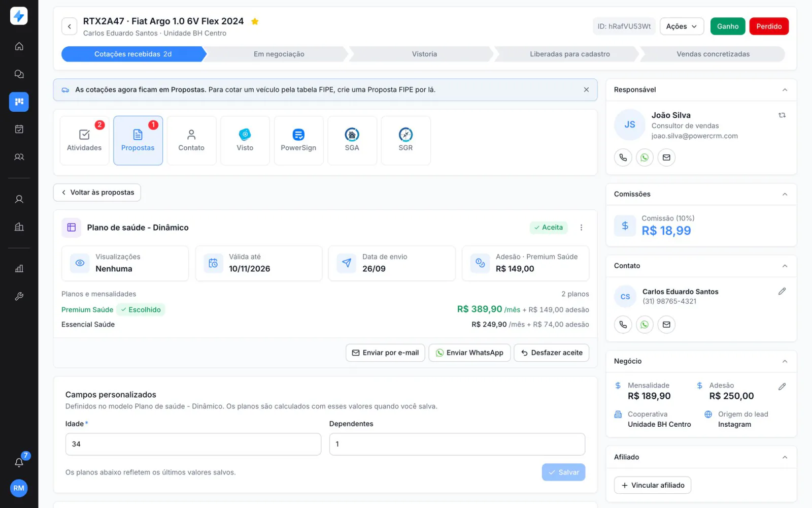Toggle the favorite star next to vehicle title
This screenshot has height=508, width=812.
(x=255, y=21)
